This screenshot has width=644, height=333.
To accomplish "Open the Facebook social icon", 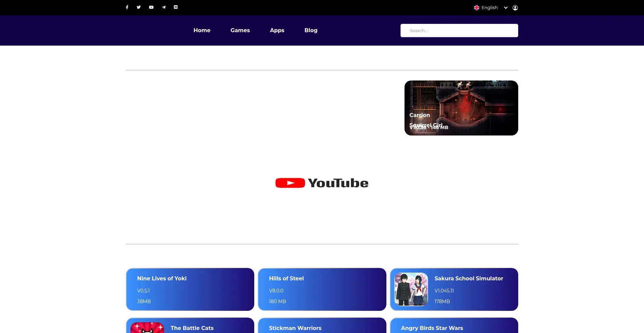I will (127, 7).
